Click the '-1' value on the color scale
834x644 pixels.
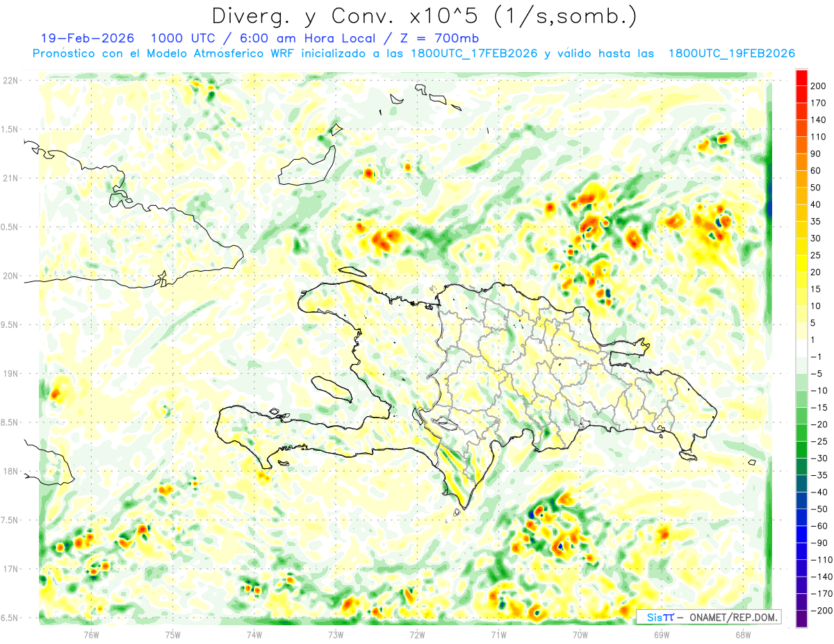(x=817, y=356)
